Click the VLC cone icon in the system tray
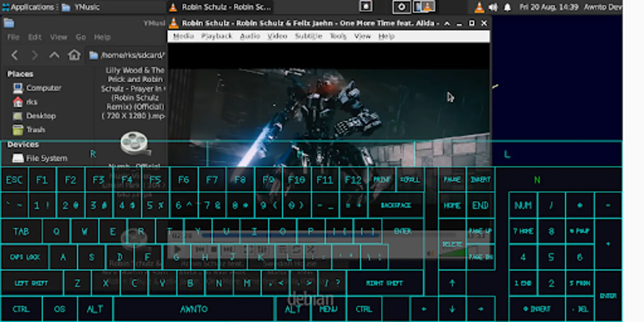Screen dimensions: 644x322 point(479,7)
